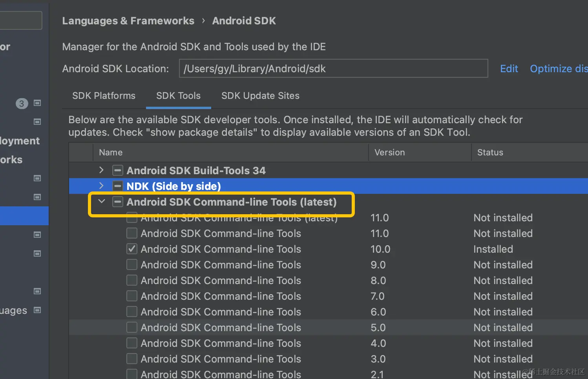Check Command-line Tools version 6.0
This screenshot has height=379, width=588.
pos(132,312)
